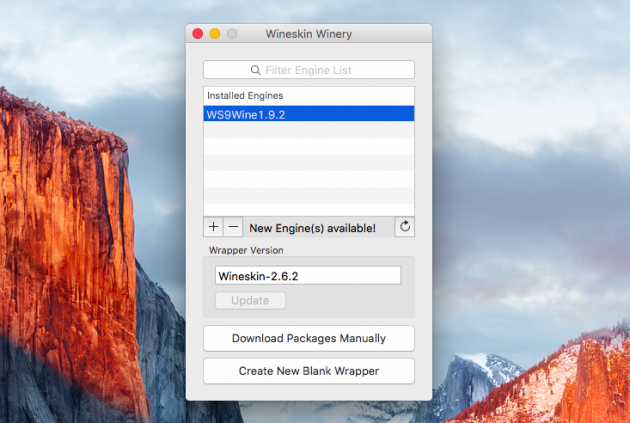The image size is (630, 423).
Task: Focus the Filter Engine List search field
Action: [x=309, y=70]
